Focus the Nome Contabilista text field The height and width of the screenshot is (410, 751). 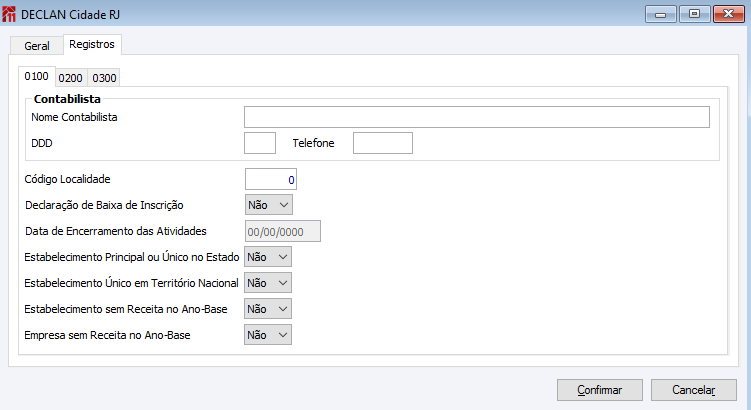click(477, 117)
